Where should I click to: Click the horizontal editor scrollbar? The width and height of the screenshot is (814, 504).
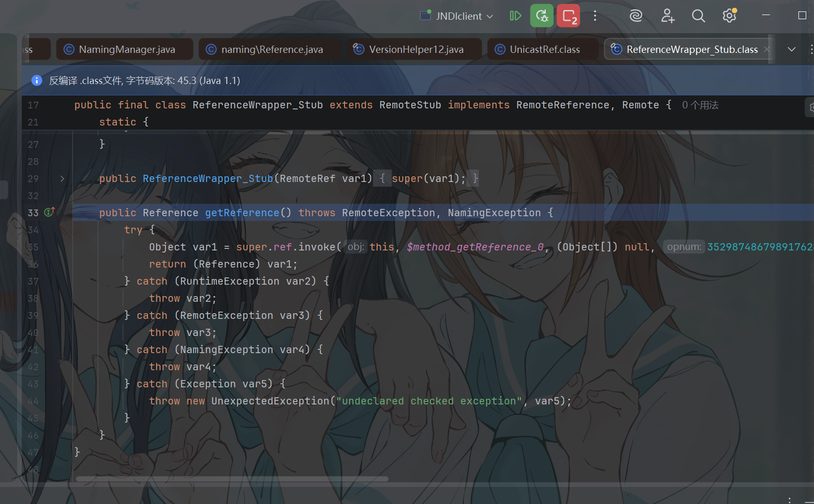tap(232, 479)
